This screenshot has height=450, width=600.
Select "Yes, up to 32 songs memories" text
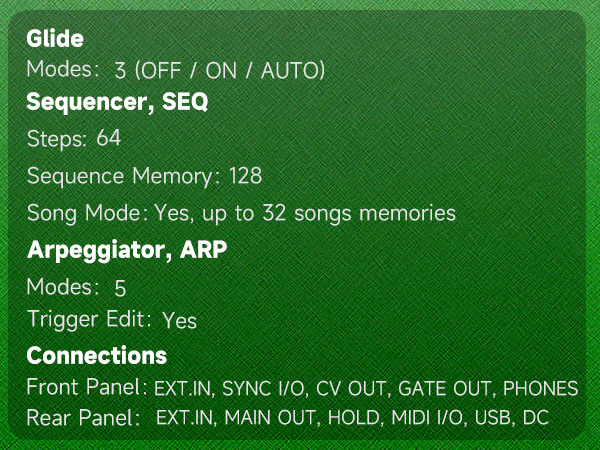[305, 213]
